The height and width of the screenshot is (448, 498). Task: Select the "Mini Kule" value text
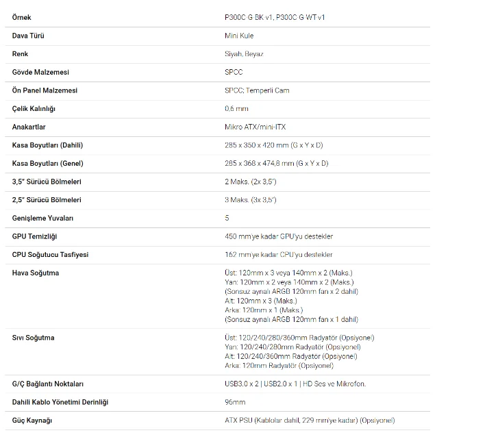point(240,35)
